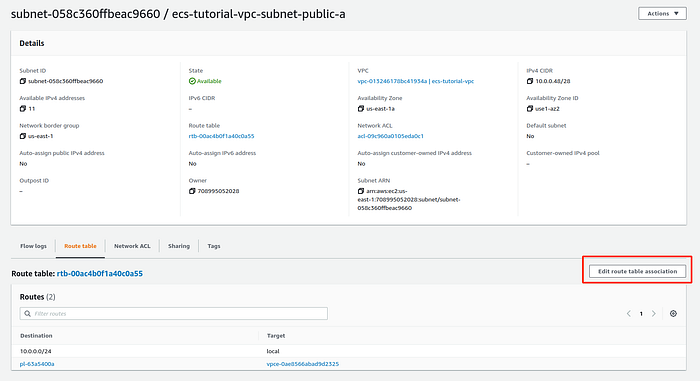Copy the Availability Zone ID use1-az2
Viewport: 700px width, 381px height.
pos(530,109)
